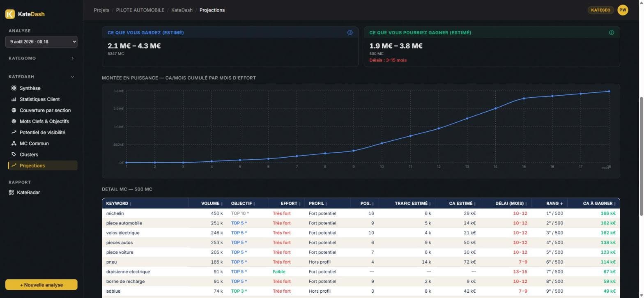Click the KateDash logo icon

pos(10,14)
